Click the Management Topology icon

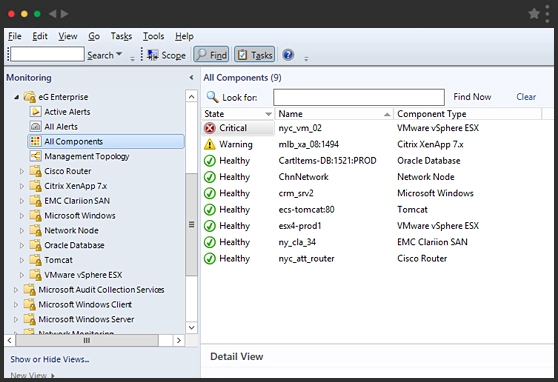pos(35,156)
